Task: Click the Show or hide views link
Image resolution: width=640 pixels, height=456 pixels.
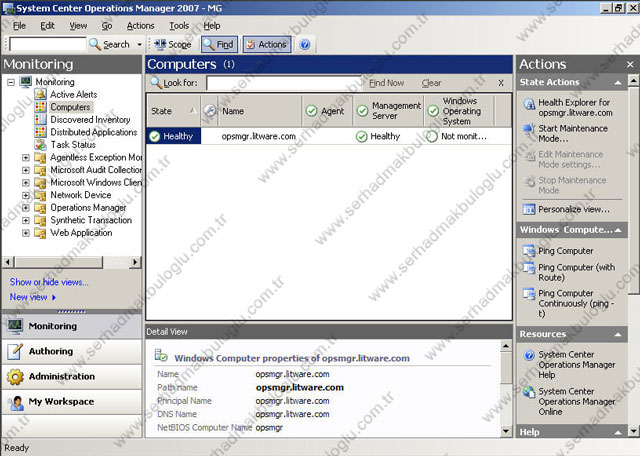Action: pos(49,282)
